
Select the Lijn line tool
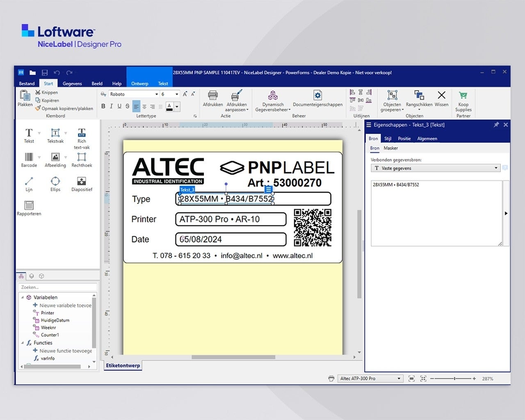(x=29, y=183)
